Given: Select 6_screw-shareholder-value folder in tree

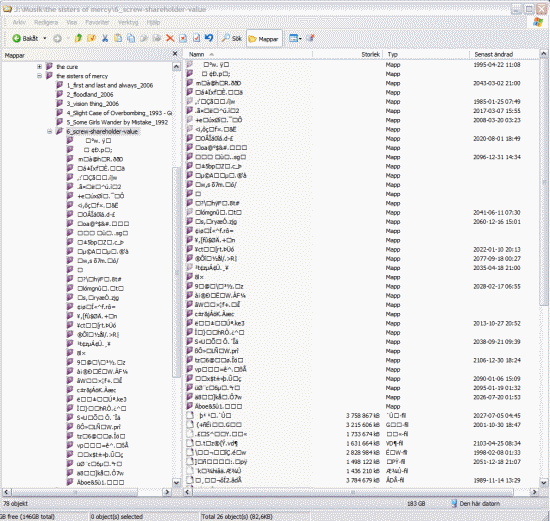Looking at the screenshot, I should (x=102, y=132).
